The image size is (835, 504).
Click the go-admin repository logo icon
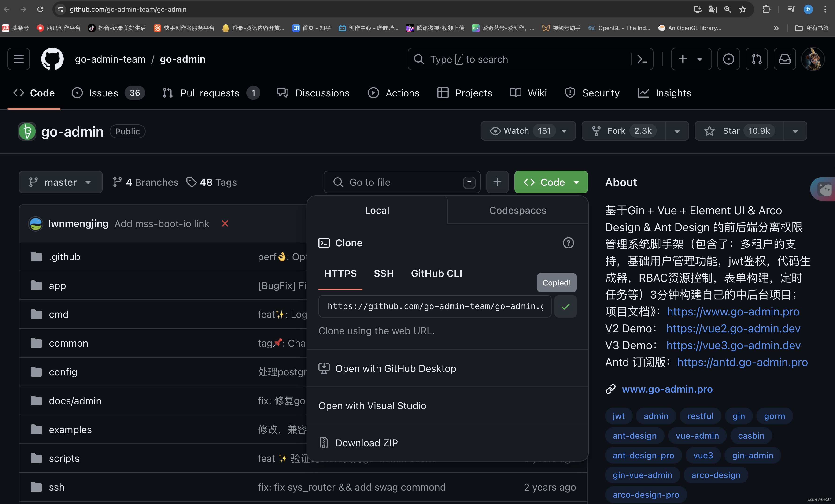tap(27, 131)
